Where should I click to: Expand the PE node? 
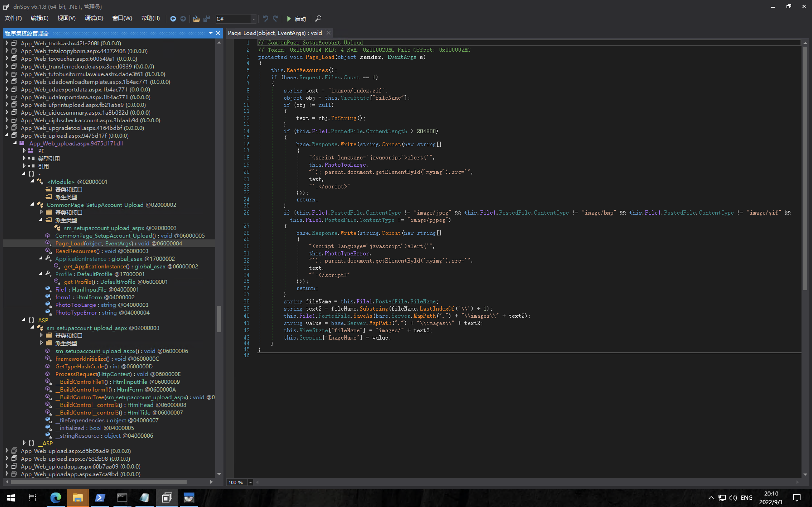tap(24, 151)
